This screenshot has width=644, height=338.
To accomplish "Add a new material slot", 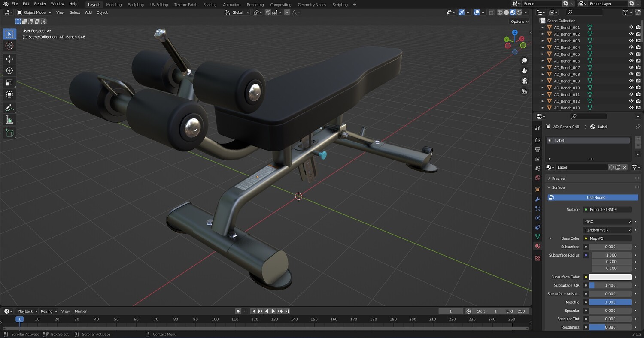I will pos(638,139).
